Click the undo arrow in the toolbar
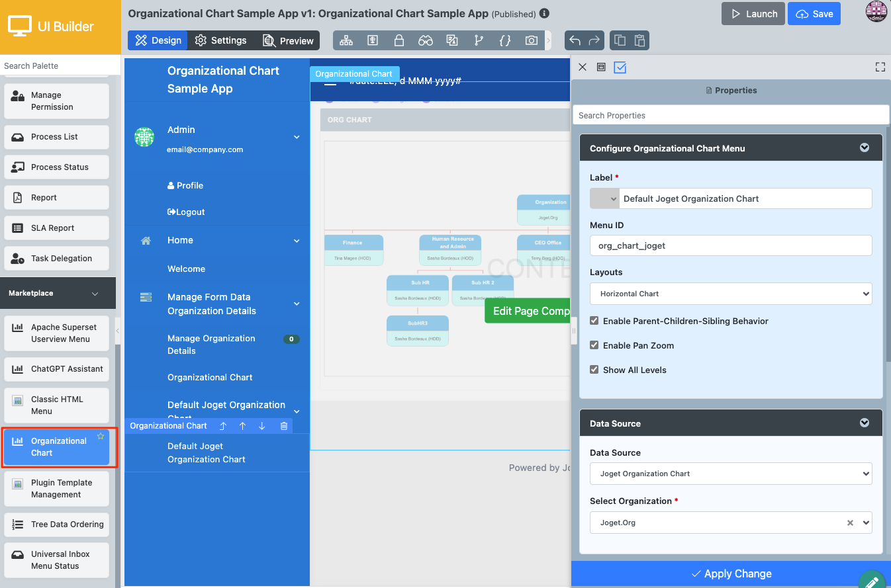This screenshot has height=588, width=891. tap(575, 40)
